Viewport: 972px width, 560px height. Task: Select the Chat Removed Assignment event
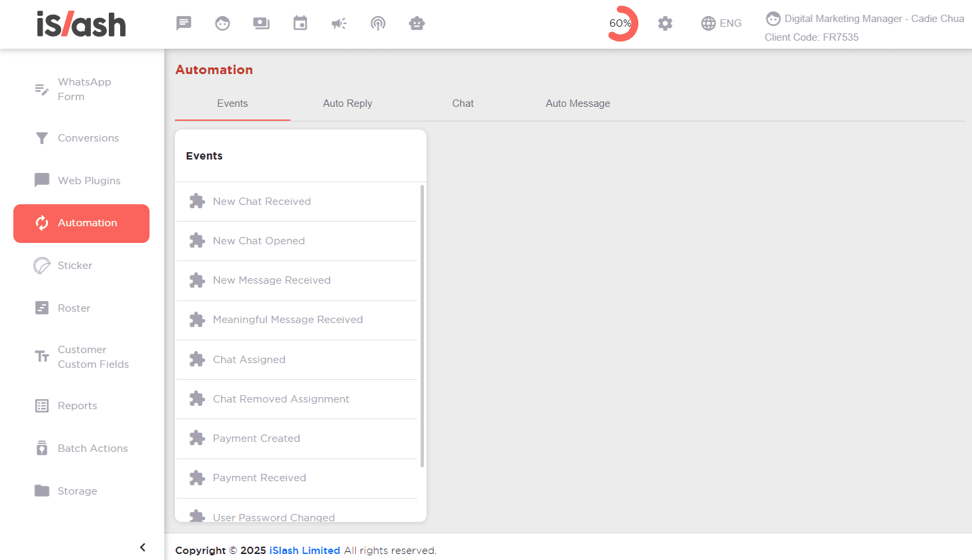(x=296, y=399)
